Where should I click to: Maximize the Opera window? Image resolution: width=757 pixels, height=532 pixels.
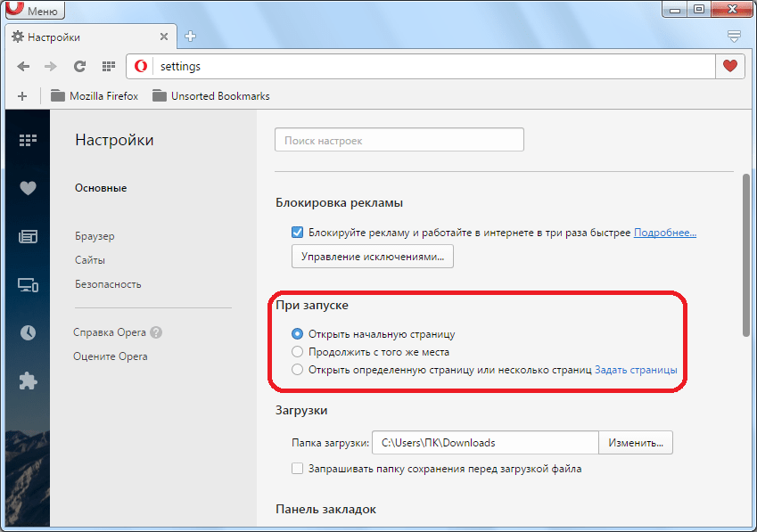point(698,9)
